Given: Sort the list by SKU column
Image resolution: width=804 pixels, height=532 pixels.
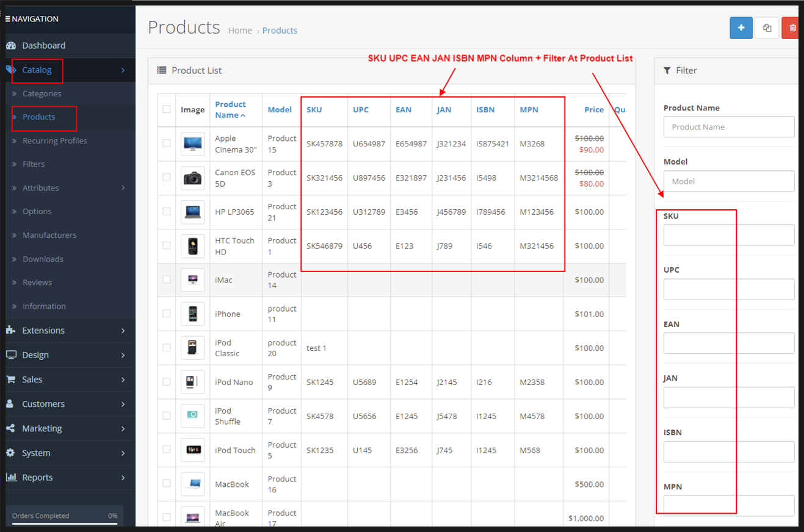Looking at the screenshot, I should [314, 110].
